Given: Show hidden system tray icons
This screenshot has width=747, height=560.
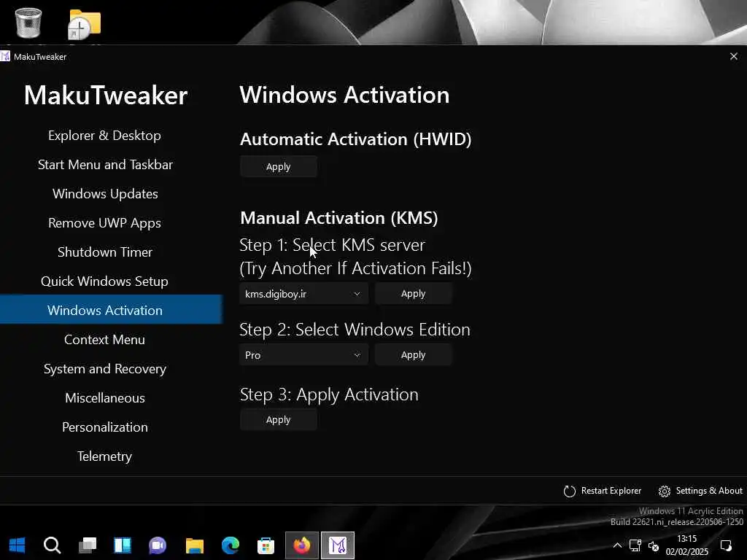Looking at the screenshot, I should pos(617,545).
